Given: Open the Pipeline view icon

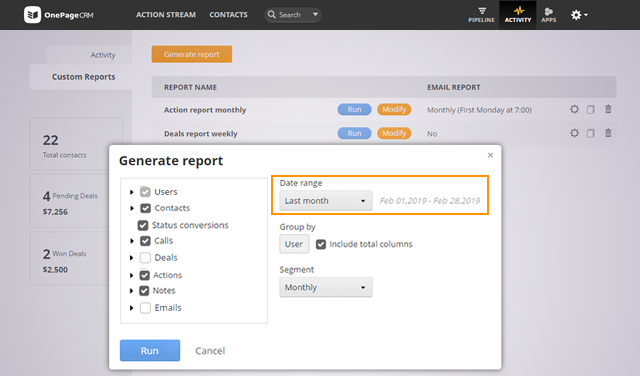Looking at the screenshot, I should pos(481,15).
